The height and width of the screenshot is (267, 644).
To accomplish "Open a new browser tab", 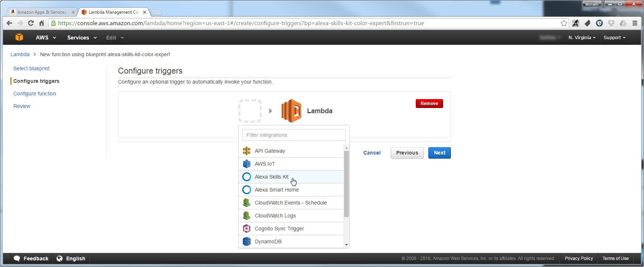I will 157,12.
